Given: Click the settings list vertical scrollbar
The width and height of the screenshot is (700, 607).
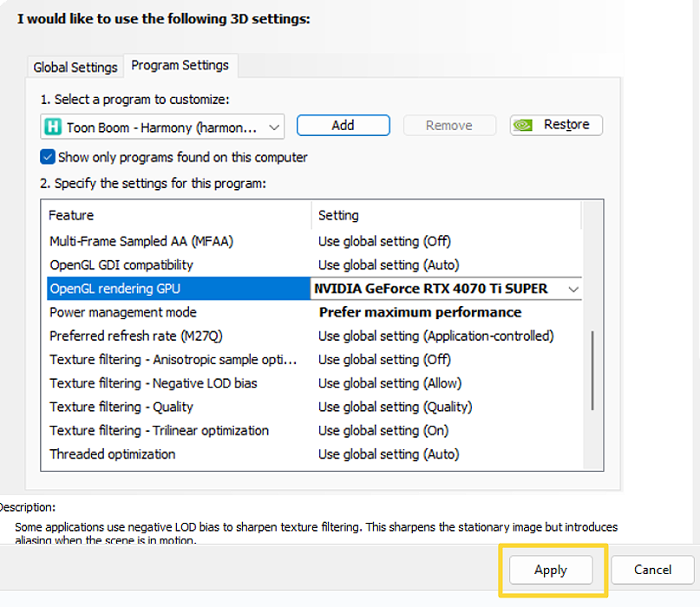Looking at the screenshot, I should click(593, 369).
